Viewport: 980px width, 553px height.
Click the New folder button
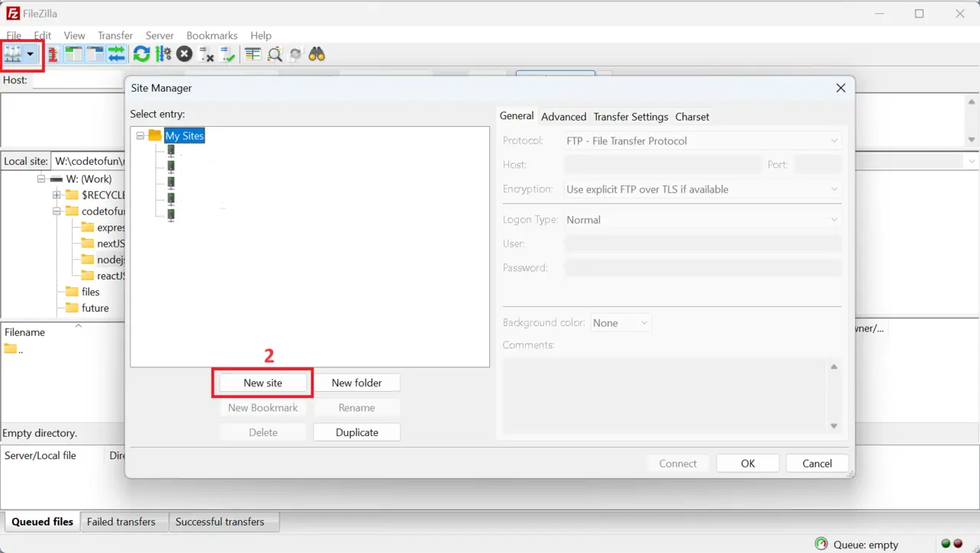pyautogui.click(x=356, y=383)
